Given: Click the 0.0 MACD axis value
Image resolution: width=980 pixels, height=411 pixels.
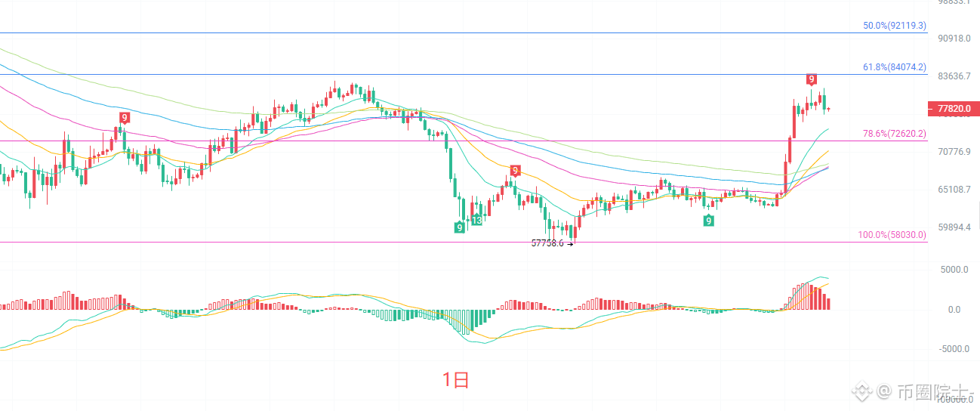Looking at the screenshot, I should pyautogui.click(x=954, y=310).
